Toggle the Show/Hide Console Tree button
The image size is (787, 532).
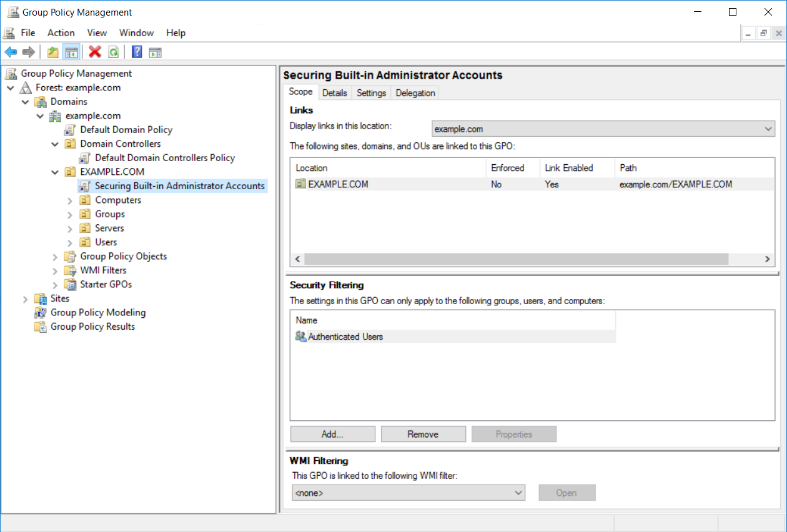[x=71, y=52]
